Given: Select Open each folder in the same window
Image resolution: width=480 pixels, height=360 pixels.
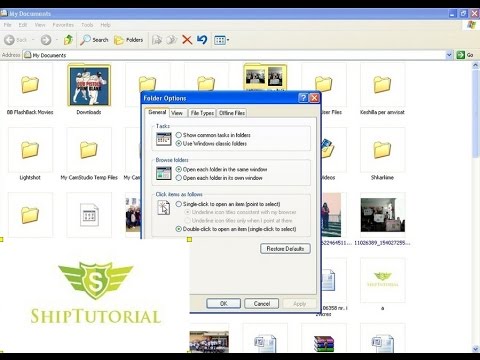Looking at the screenshot, I should coord(221,169).
